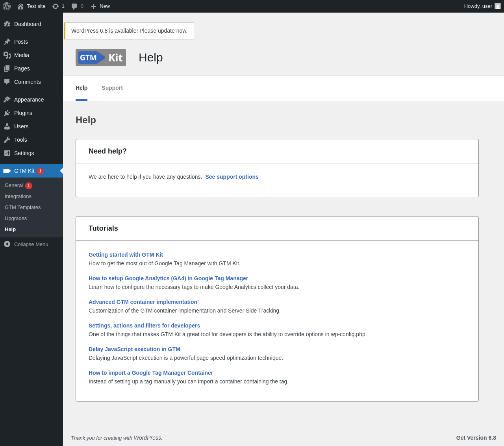This screenshot has height=446, width=504.
Task: Click WordPress link in footer
Action: 147,438
